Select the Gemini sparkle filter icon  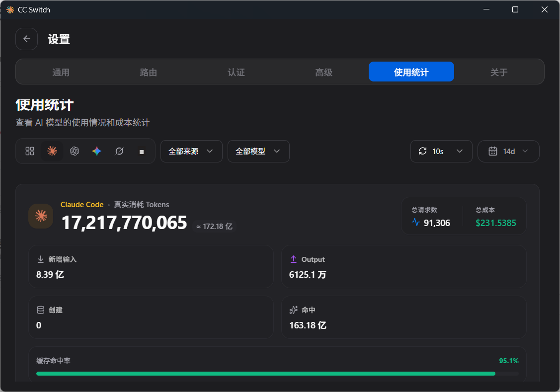[x=97, y=151]
